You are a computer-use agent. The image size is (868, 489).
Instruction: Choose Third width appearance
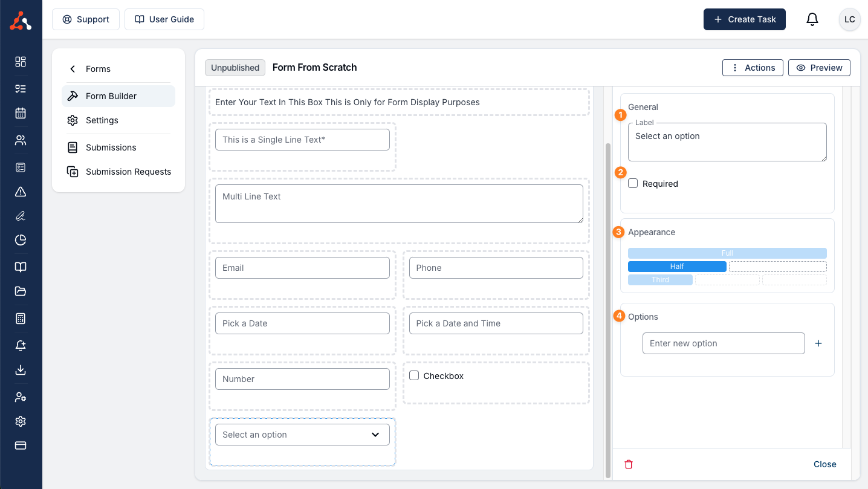tap(660, 280)
